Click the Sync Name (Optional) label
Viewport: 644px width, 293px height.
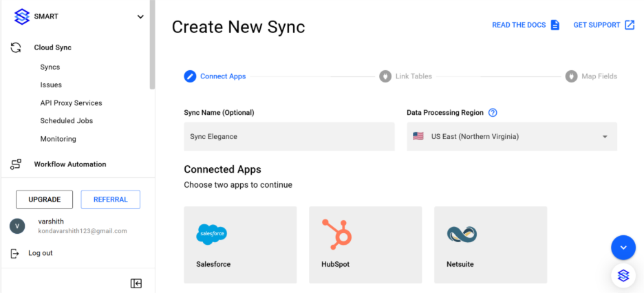pyautogui.click(x=219, y=113)
